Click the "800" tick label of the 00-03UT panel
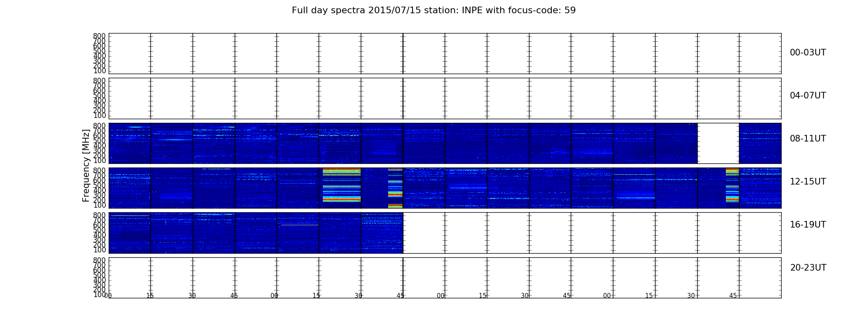This screenshot has height=331, width=868. (x=100, y=36)
